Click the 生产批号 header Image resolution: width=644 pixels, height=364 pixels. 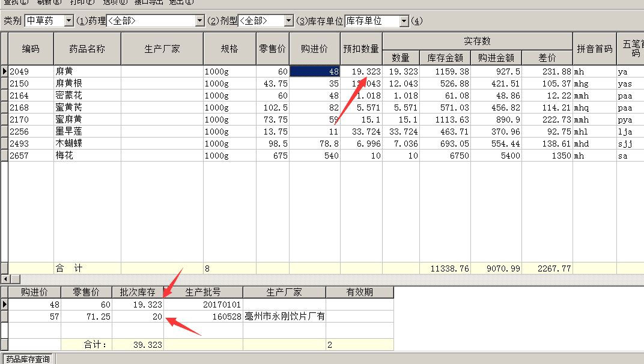[x=203, y=292]
